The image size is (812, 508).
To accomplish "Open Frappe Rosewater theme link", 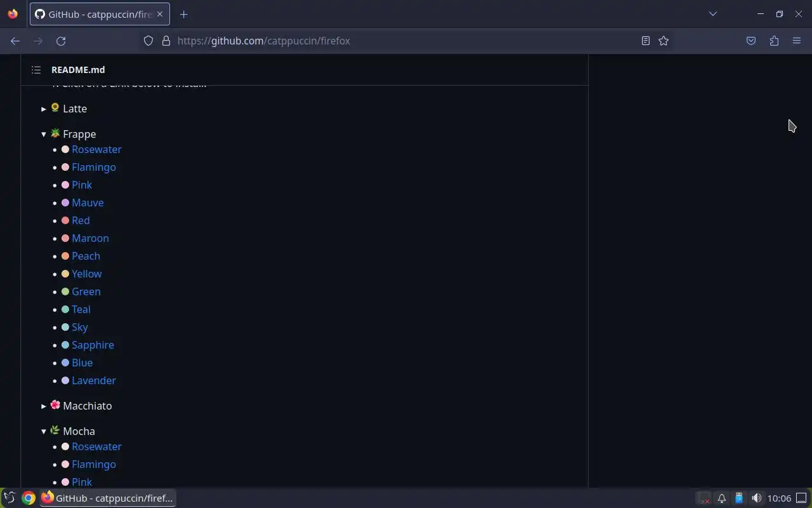I will coord(96,149).
